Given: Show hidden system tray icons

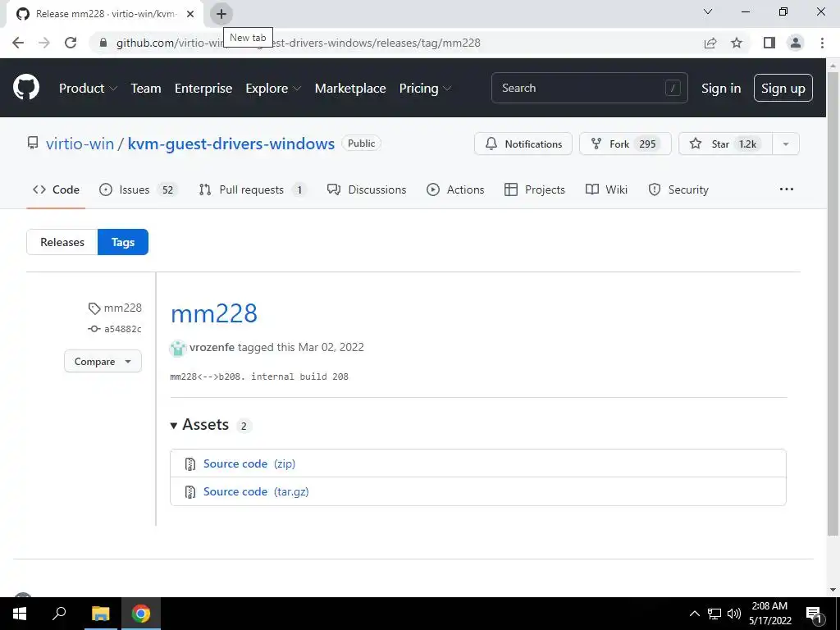Looking at the screenshot, I should pos(694,614).
